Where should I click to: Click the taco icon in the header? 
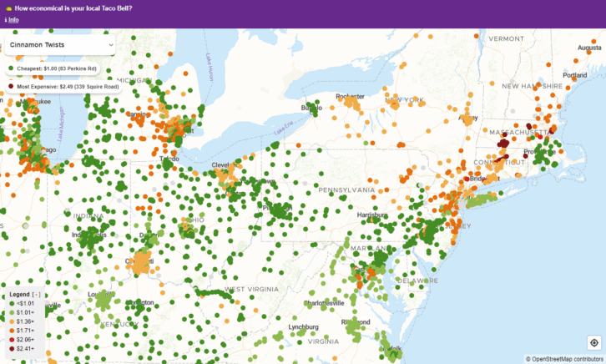click(8, 8)
